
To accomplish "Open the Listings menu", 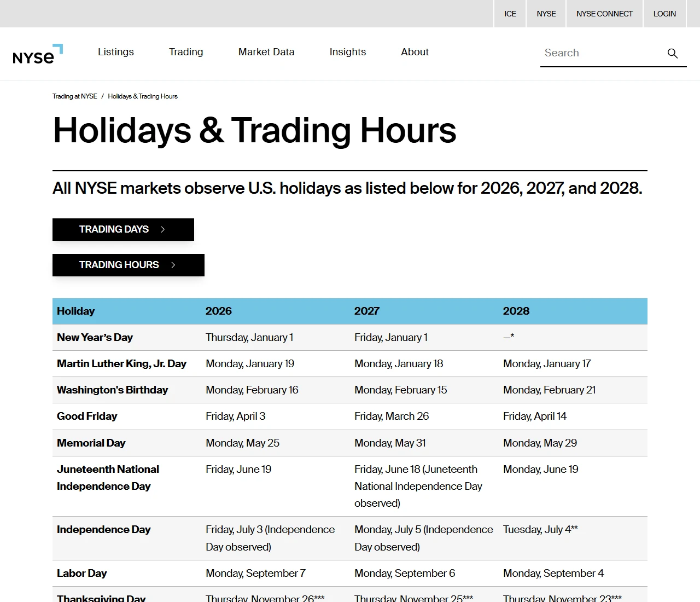I will (116, 52).
